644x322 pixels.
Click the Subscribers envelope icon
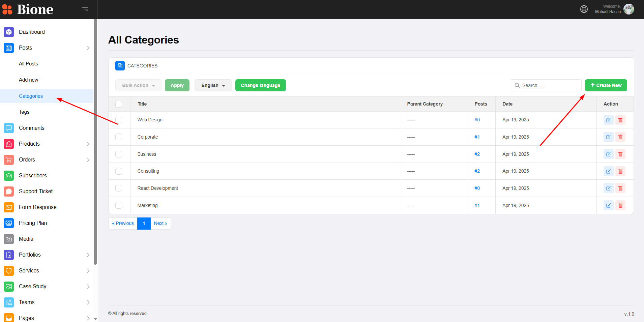9,176
